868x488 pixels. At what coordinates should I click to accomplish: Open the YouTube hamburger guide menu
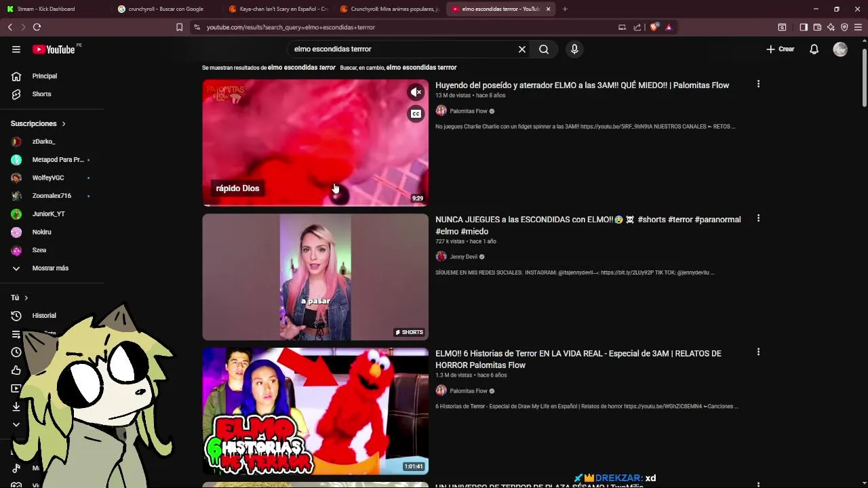tap(16, 49)
